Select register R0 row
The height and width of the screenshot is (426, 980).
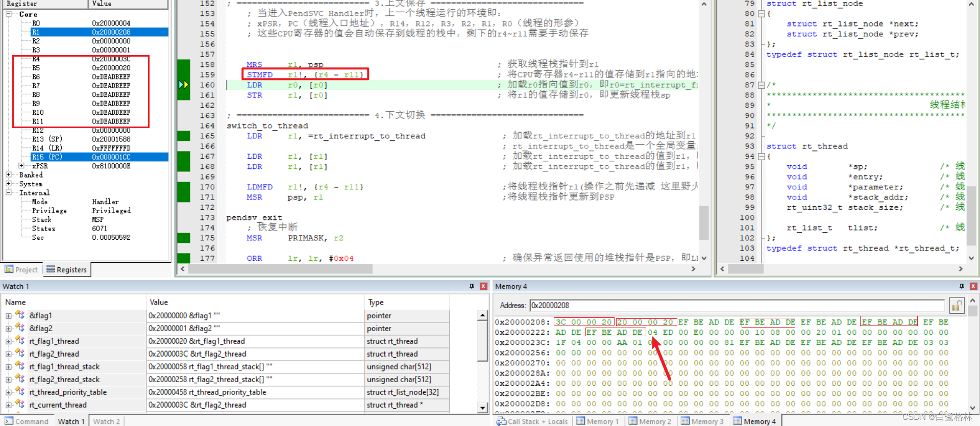tap(100, 23)
